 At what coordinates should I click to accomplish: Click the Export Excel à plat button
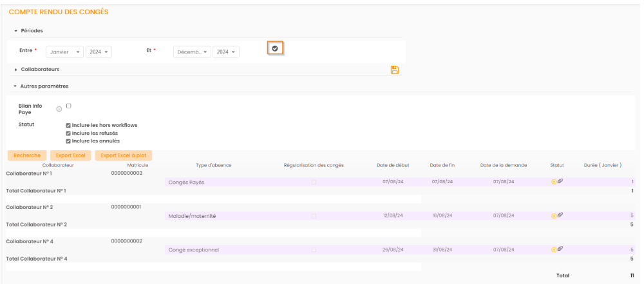click(x=123, y=155)
